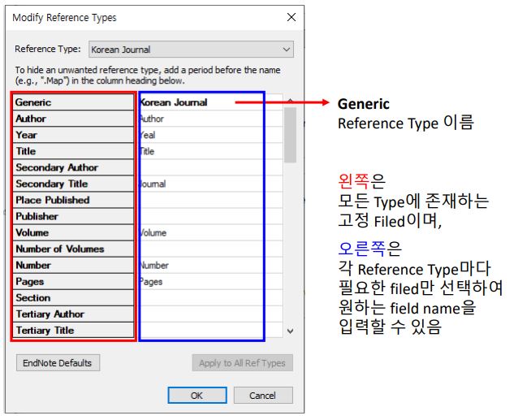The height and width of the screenshot is (420, 514).
Task: Click the scrollbar up arrow
Action: tap(290, 100)
